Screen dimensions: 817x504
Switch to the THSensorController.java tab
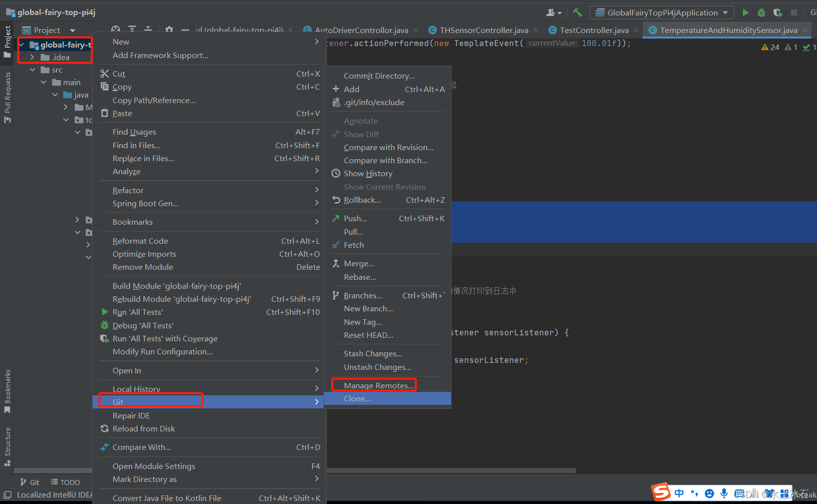[484, 30]
